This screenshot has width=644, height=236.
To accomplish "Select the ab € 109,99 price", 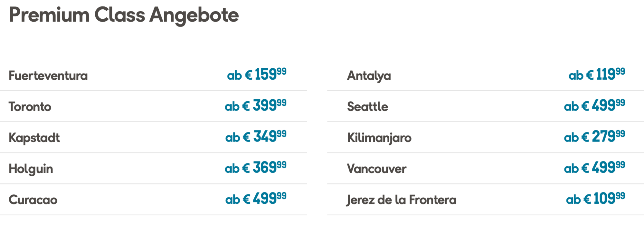I will [x=595, y=199].
